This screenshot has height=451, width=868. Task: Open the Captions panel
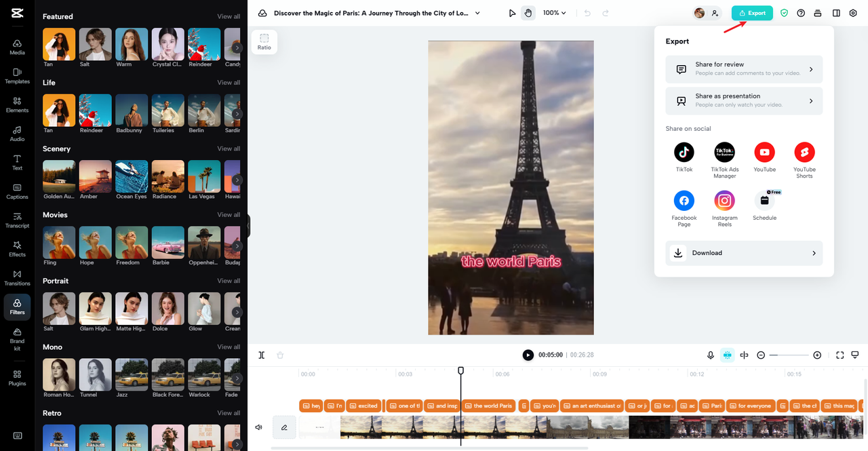click(x=17, y=191)
